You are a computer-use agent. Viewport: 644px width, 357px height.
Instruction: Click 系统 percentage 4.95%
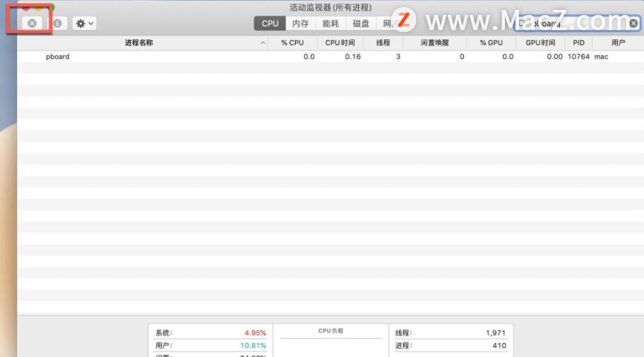pos(255,333)
